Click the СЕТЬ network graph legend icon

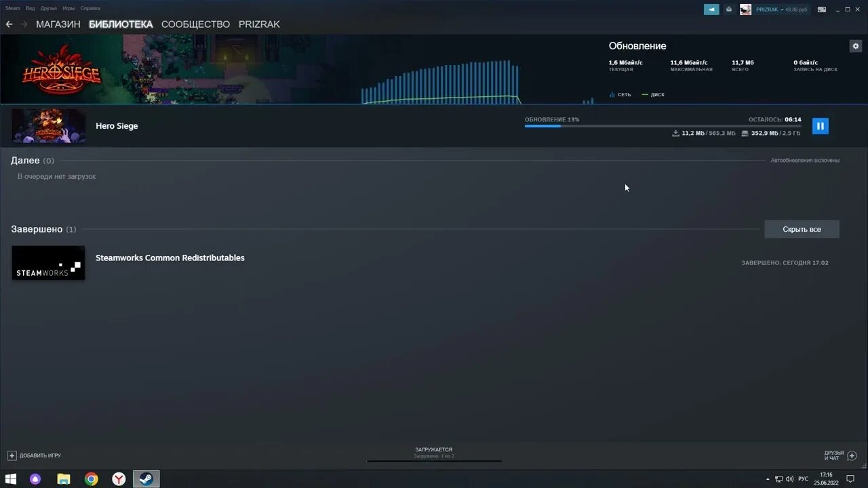[612, 95]
